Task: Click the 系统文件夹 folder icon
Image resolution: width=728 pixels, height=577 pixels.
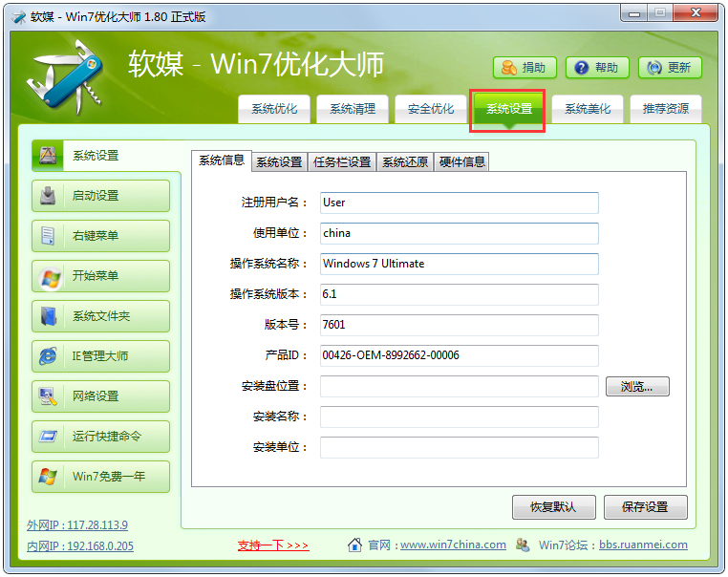Action: (49, 316)
